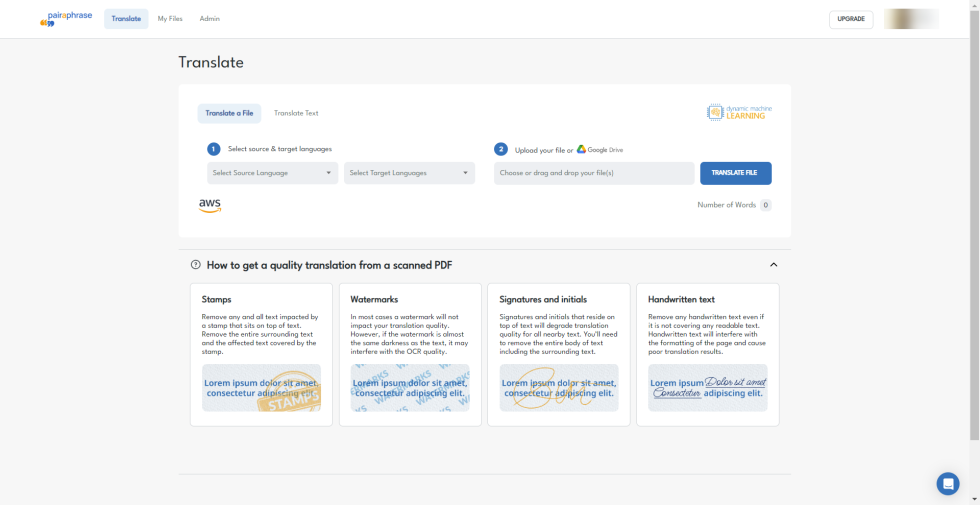Open the chat support bubble
The height and width of the screenshot is (505, 980).
click(x=947, y=483)
